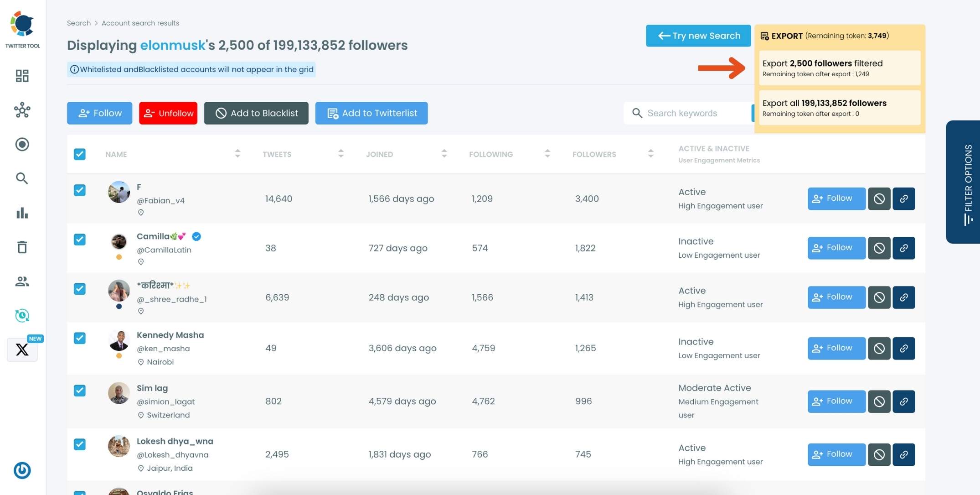Open Kennedy Masha's profile link icon
Image resolution: width=980 pixels, height=495 pixels.
coord(904,348)
